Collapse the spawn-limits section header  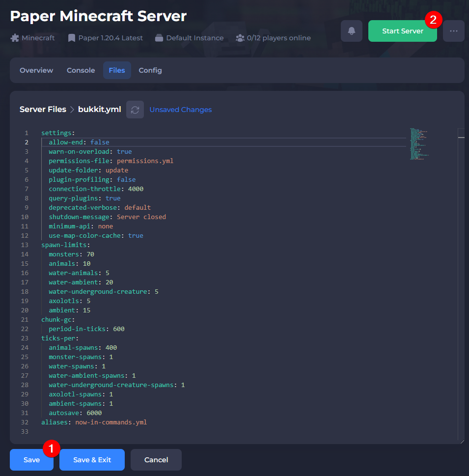(63, 245)
